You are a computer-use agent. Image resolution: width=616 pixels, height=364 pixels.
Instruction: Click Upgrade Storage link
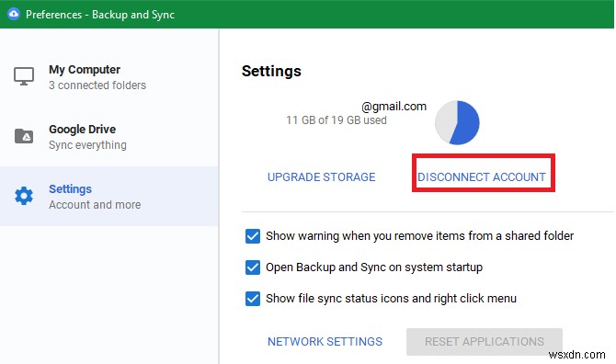pyautogui.click(x=322, y=177)
